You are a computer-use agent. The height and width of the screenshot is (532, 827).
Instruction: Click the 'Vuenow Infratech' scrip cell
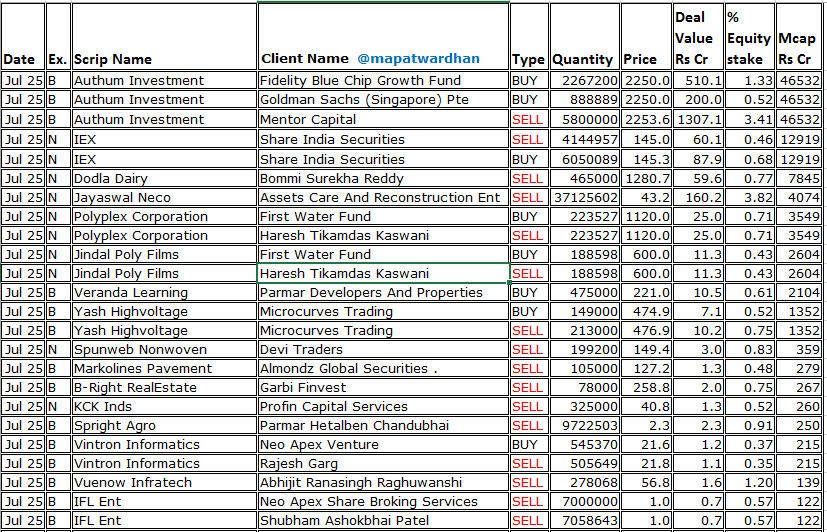[x=164, y=482]
